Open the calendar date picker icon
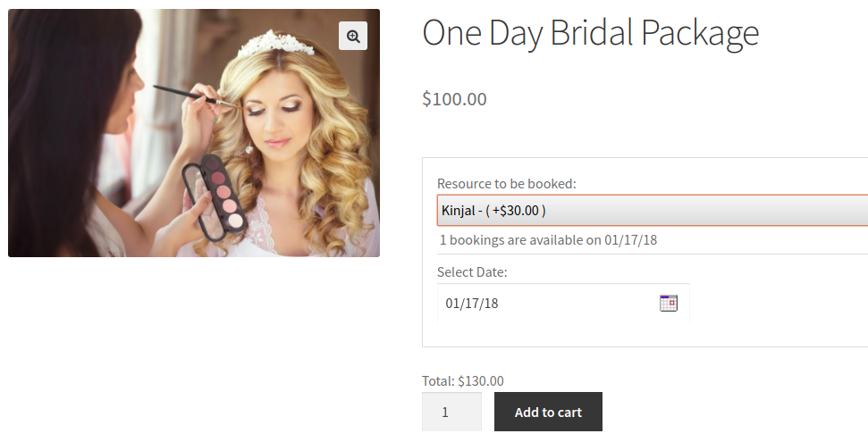This screenshot has width=868, height=442. [668, 303]
